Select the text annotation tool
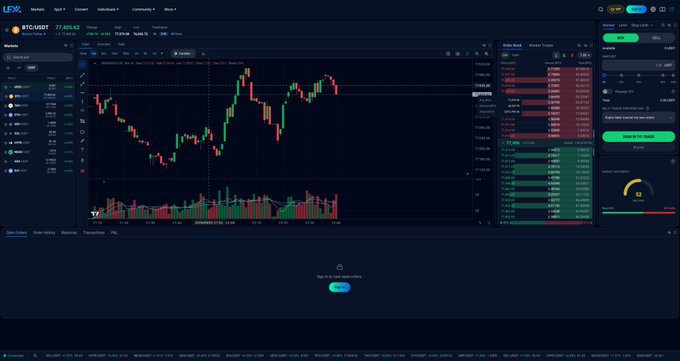This screenshot has width=680, height=361. pyautogui.click(x=82, y=150)
